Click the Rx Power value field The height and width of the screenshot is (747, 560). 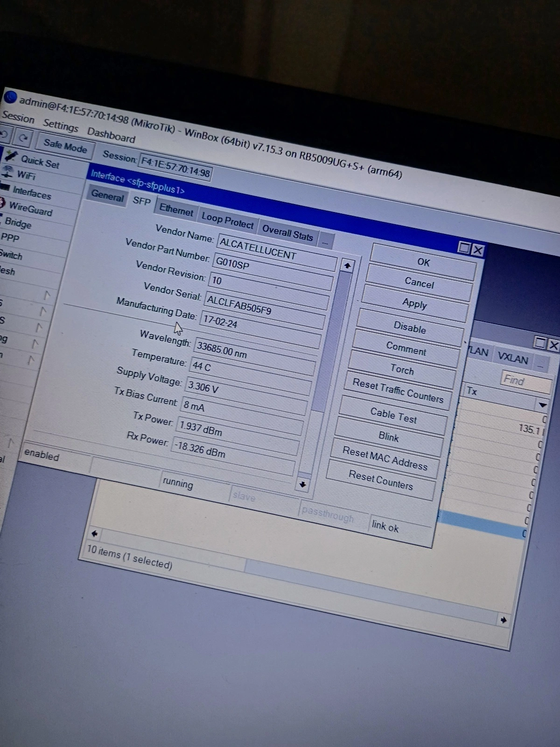tap(233, 456)
